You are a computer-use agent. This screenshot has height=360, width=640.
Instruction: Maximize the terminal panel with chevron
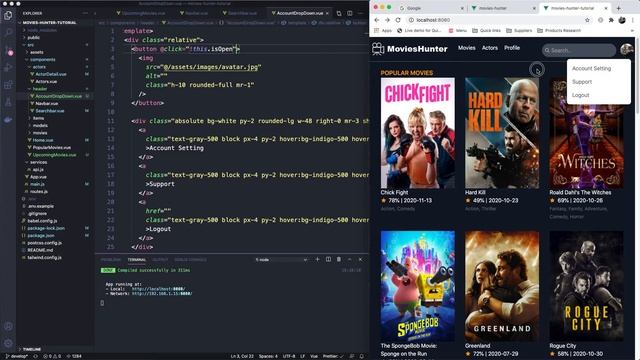[349, 259]
